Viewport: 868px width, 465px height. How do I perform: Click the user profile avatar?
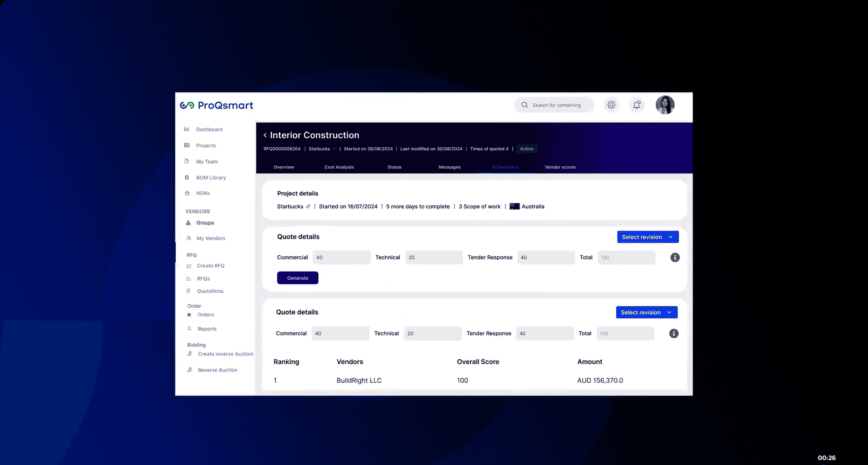coord(665,104)
